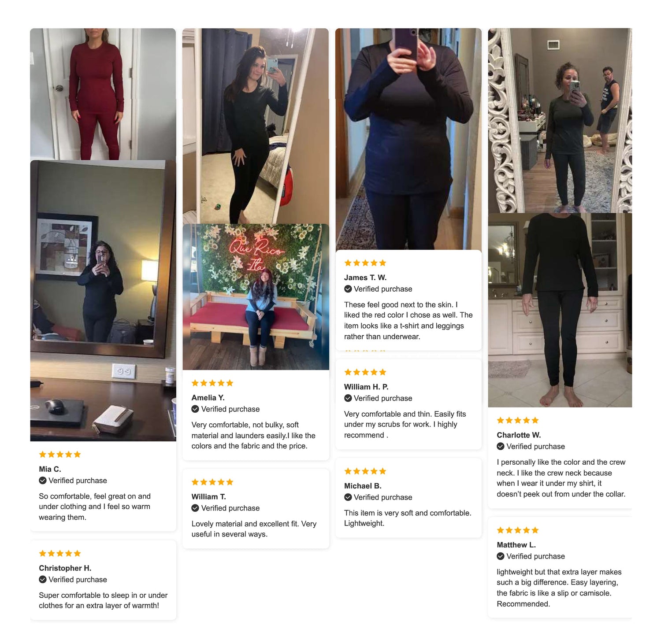661x644 pixels.
Task: Click verified checkmark icon under William T.
Action: click(195, 508)
